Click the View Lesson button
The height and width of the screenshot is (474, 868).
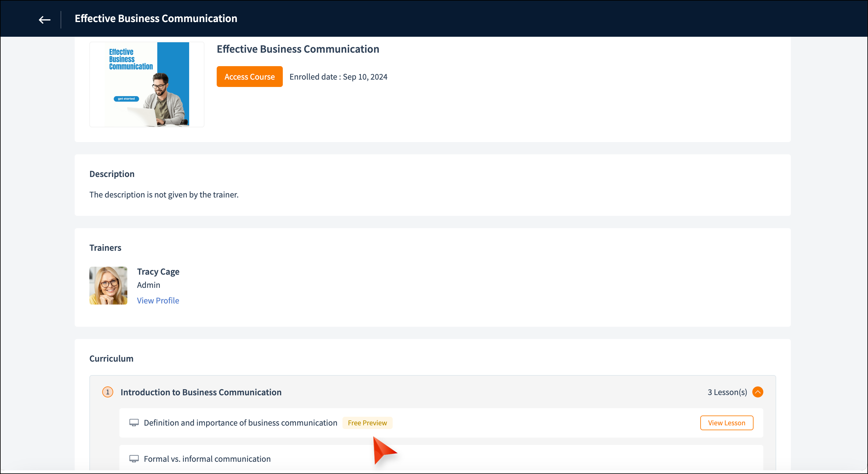[x=726, y=423]
